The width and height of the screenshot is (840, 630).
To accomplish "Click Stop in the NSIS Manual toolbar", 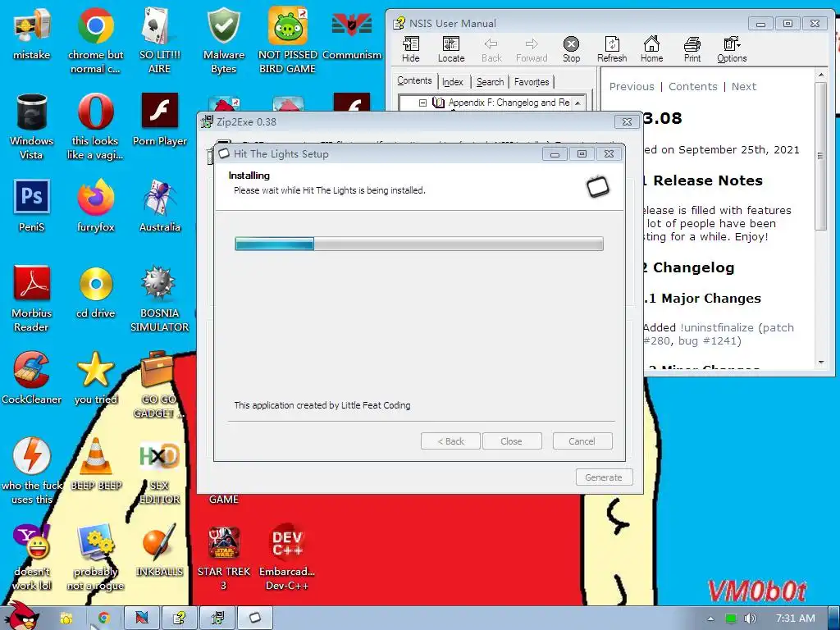I will click(572, 50).
